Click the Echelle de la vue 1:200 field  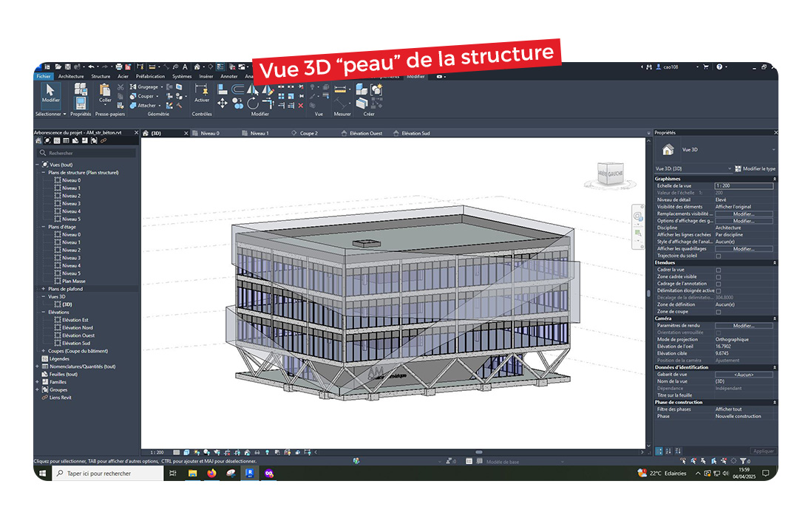(744, 185)
